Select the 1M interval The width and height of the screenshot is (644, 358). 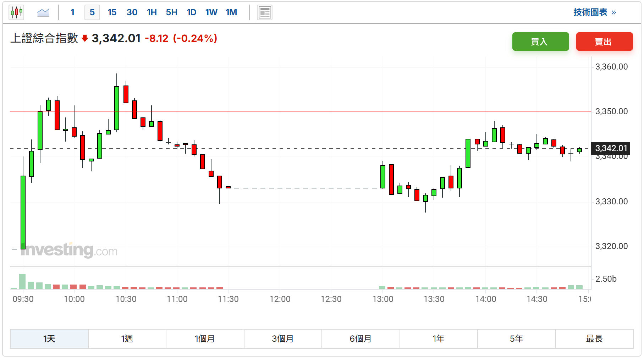coord(231,12)
